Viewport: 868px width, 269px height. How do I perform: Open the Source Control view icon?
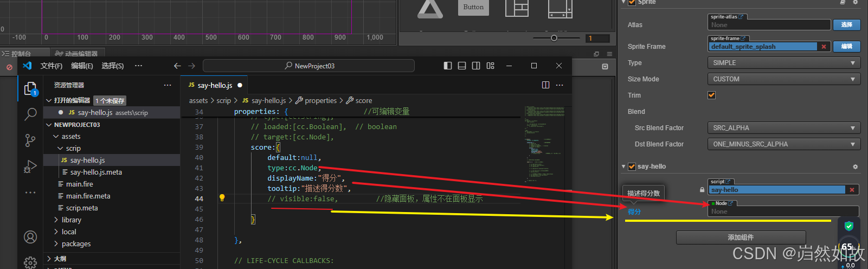point(30,140)
